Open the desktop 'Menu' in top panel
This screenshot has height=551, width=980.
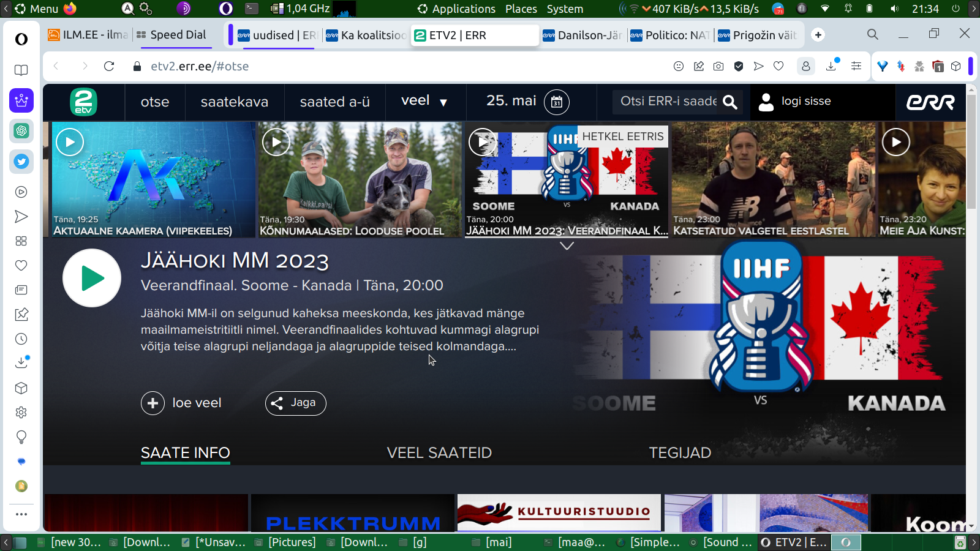37,9
